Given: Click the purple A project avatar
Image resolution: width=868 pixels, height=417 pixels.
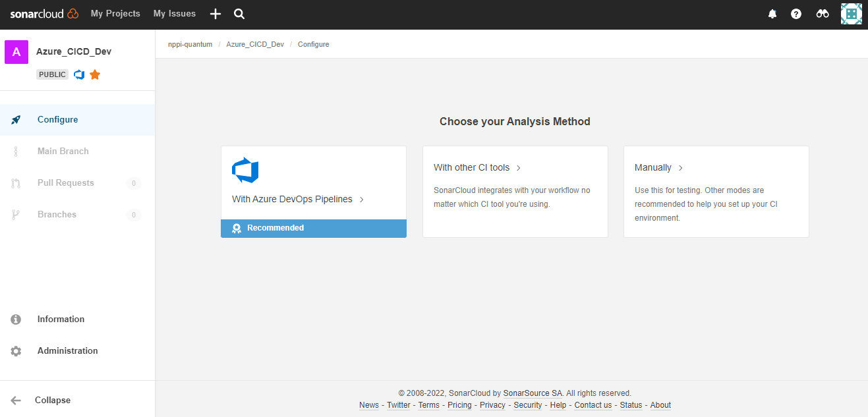Looking at the screenshot, I should tap(16, 52).
